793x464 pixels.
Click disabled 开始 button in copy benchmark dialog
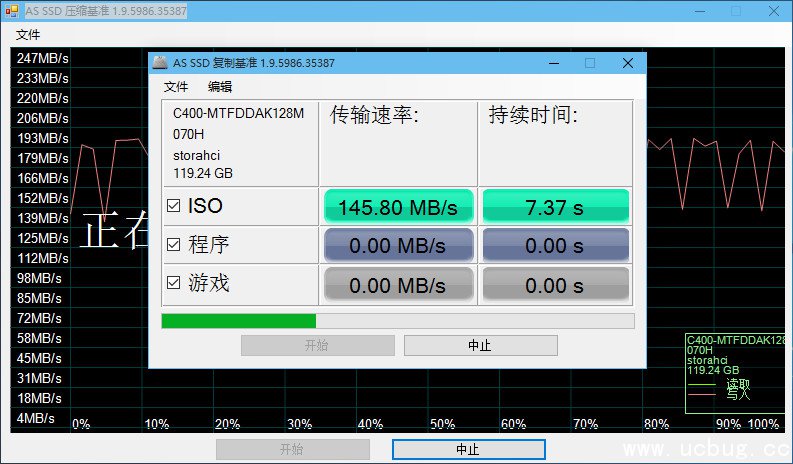coord(318,346)
